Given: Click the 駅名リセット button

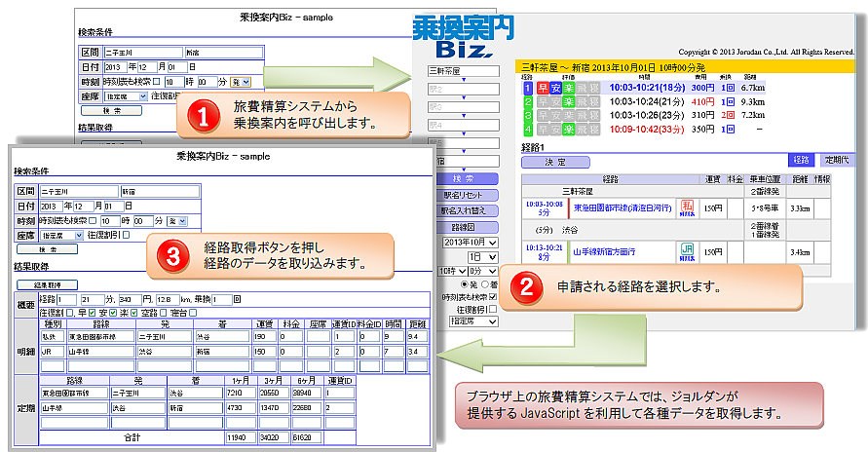Looking at the screenshot, I should 468,195.
